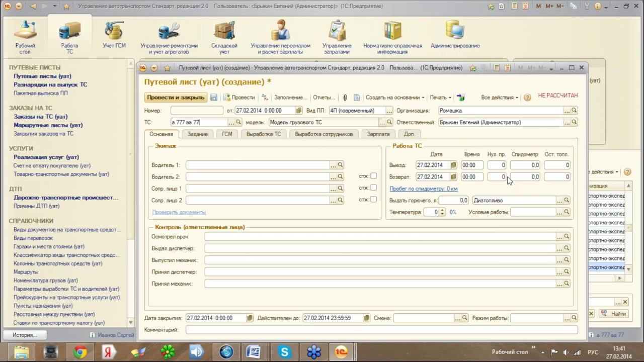Viewport: 644px width, 362px height.
Task: Click the Провести и закрыть button
Action: (175, 98)
